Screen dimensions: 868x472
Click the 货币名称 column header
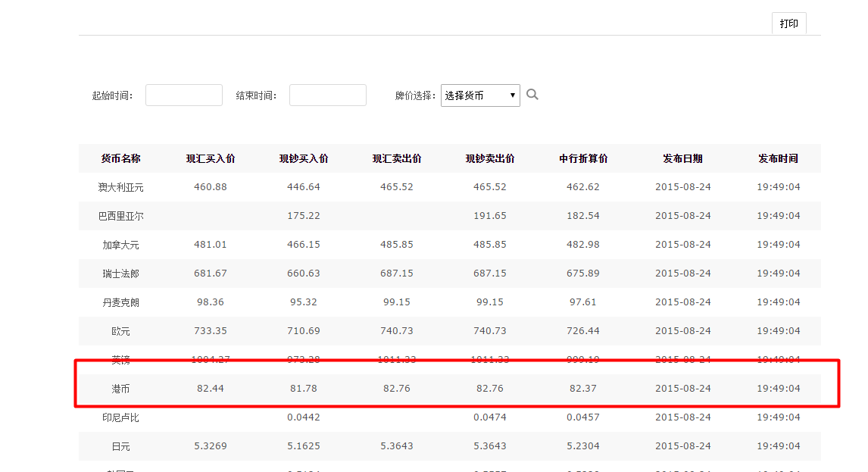tap(120, 158)
